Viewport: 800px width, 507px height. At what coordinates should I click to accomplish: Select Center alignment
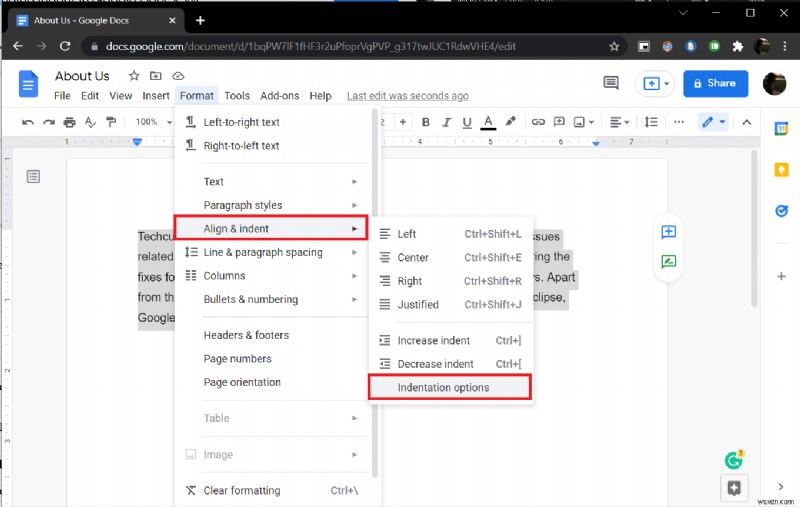tap(451, 258)
